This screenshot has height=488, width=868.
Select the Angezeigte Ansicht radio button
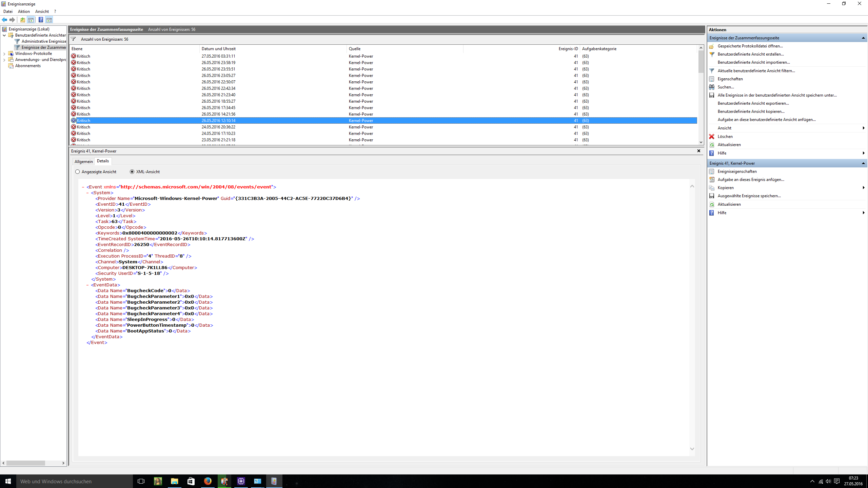(x=78, y=172)
